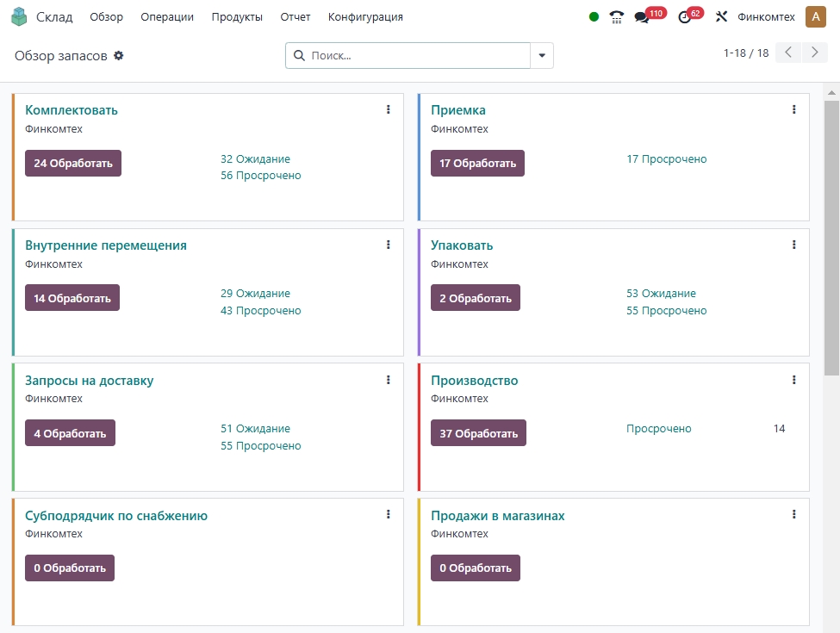The height and width of the screenshot is (633, 840).
Task: Click gear icon next to Обзор запасов
Action: point(119,55)
